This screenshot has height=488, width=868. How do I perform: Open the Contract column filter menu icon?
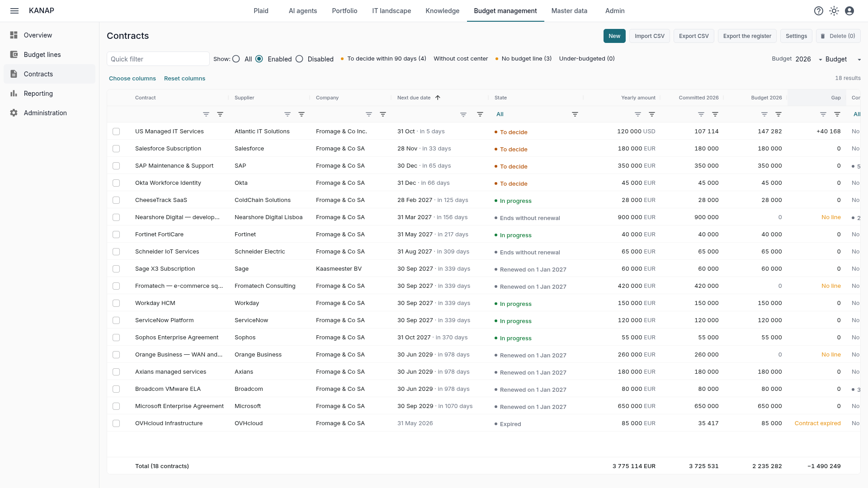(220, 114)
